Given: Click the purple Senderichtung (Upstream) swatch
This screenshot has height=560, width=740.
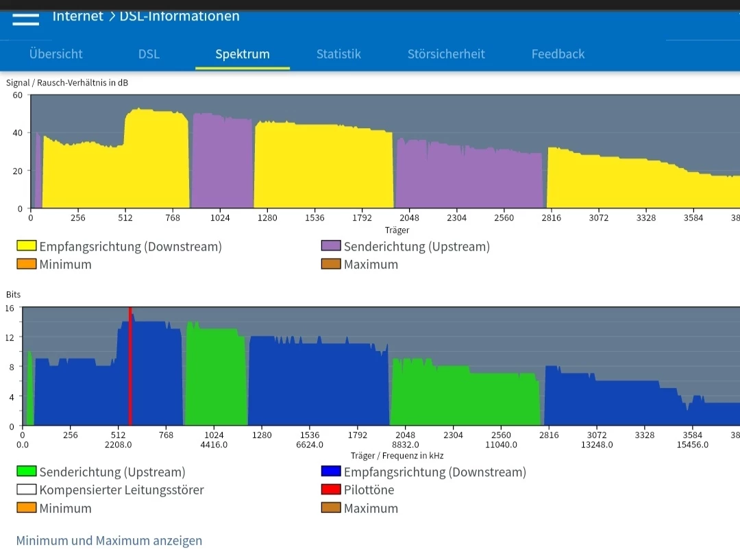Looking at the screenshot, I should (x=331, y=245).
